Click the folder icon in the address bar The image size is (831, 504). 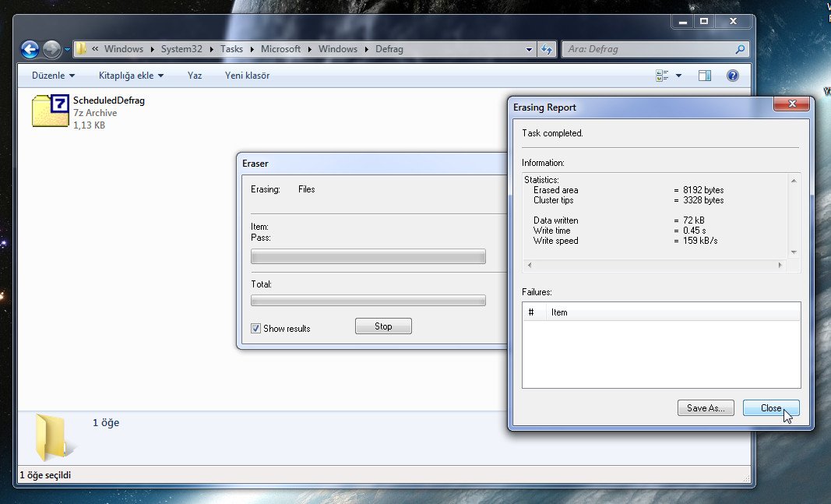[81, 49]
